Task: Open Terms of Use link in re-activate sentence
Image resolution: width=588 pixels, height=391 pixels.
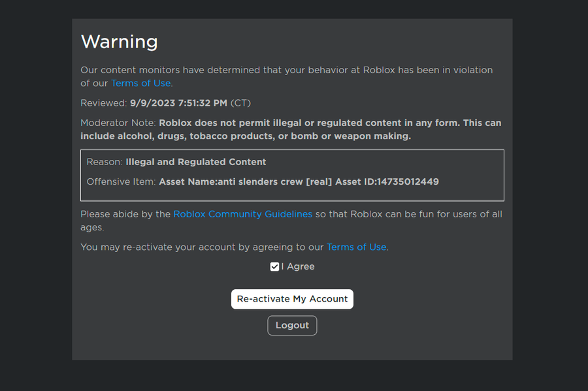Action: pyautogui.click(x=356, y=247)
